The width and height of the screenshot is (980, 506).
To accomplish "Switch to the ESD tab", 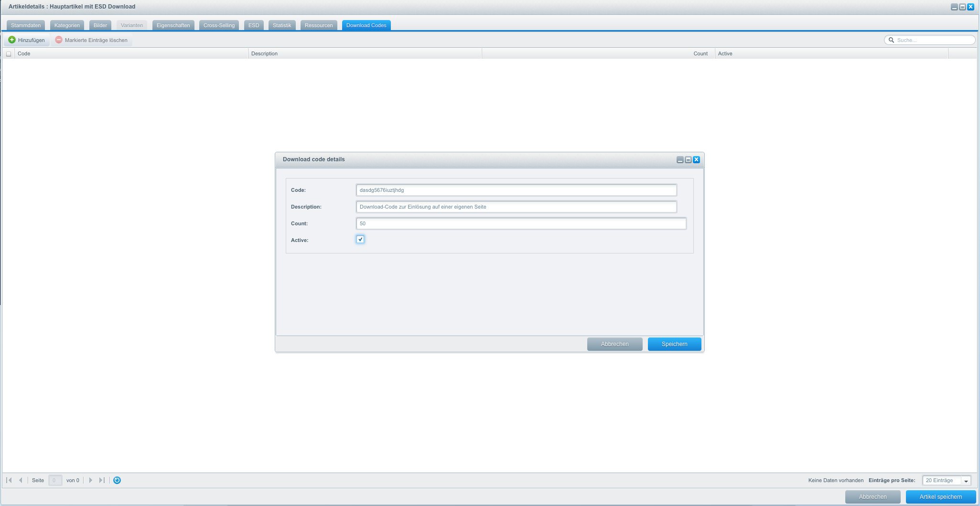I will click(x=254, y=25).
